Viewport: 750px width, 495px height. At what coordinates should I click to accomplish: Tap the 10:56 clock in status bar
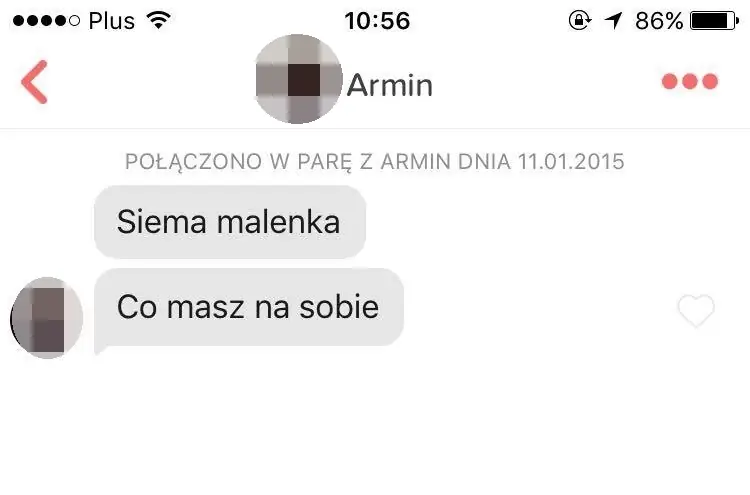[377, 21]
